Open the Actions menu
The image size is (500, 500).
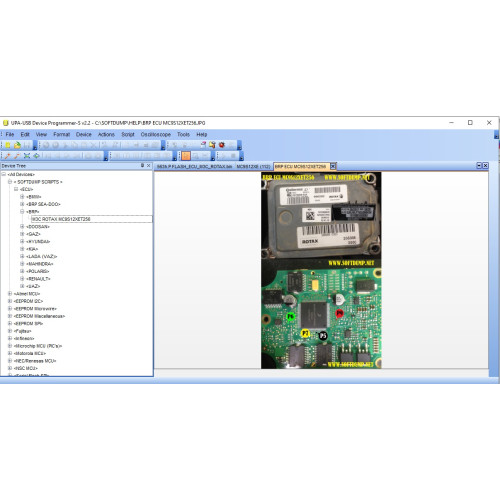(x=106, y=134)
